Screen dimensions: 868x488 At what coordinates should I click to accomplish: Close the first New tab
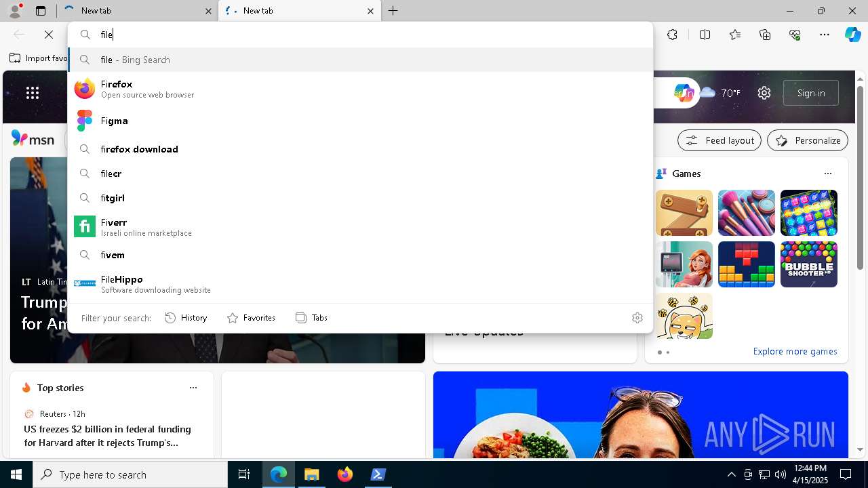click(208, 11)
